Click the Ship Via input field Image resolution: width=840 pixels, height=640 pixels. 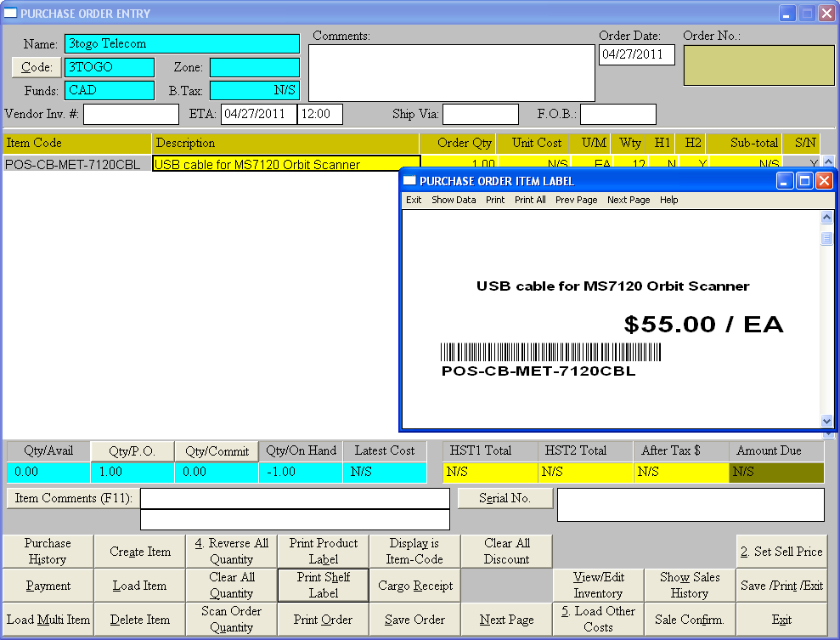click(480, 114)
